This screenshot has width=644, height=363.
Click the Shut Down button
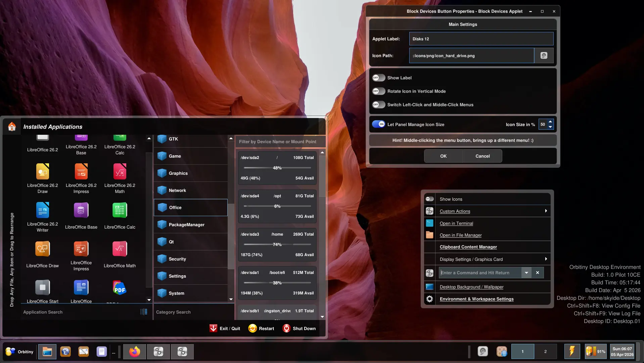[x=299, y=328]
